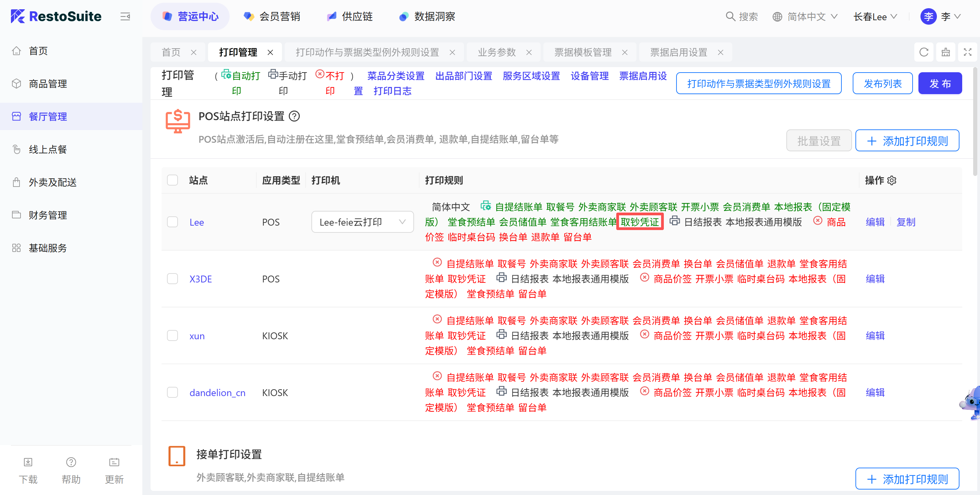The height and width of the screenshot is (495, 980).
Task: Expand the 简体中文 language dropdown
Action: (806, 17)
